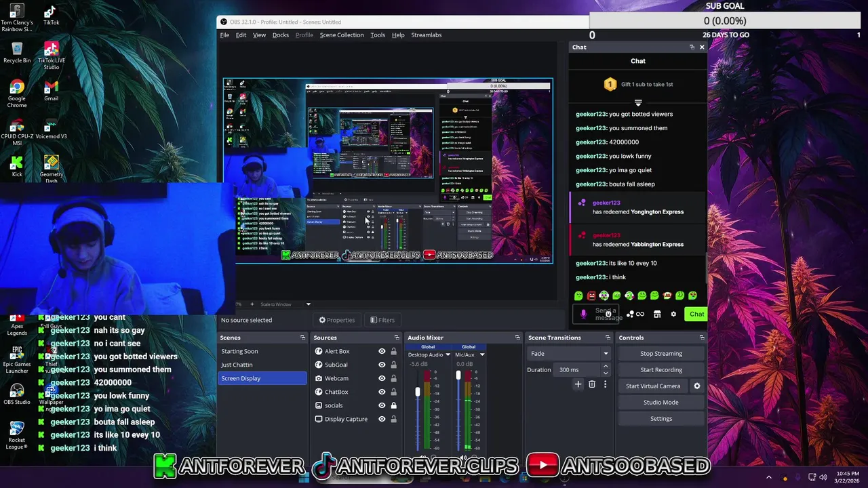Increase transition duration with up arrow
The height and width of the screenshot is (488, 868).
point(606,367)
